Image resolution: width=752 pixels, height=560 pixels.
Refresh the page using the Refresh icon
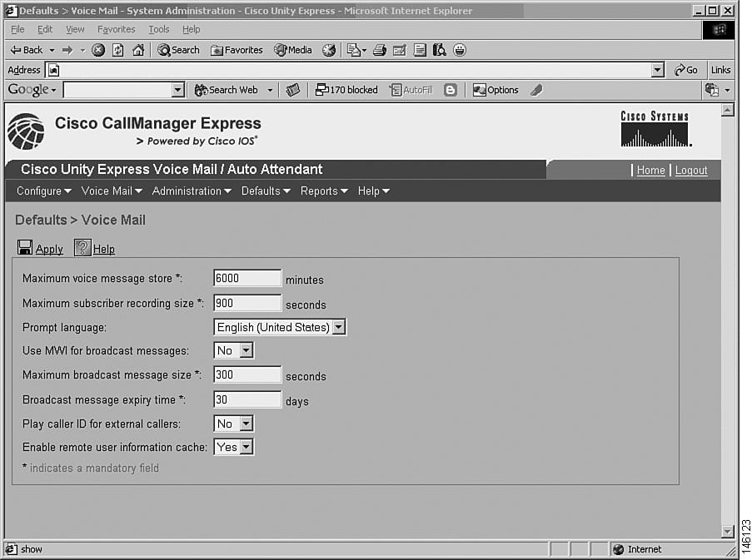click(118, 50)
